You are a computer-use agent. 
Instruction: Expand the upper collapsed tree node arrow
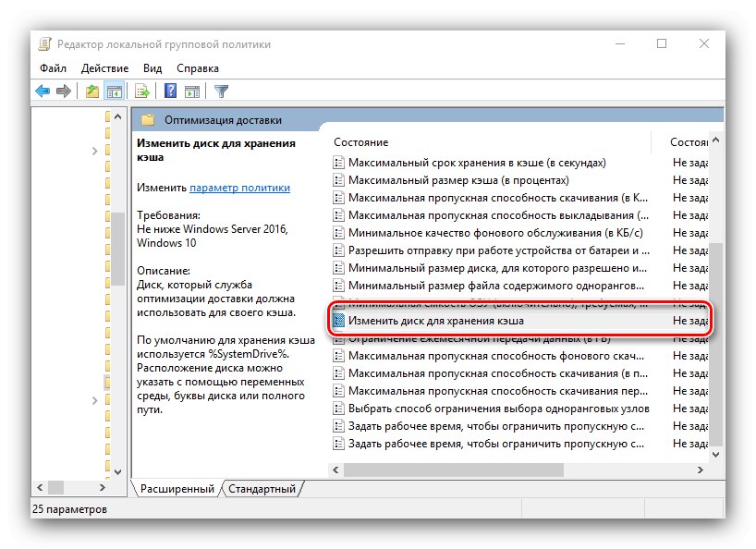(x=94, y=152)
